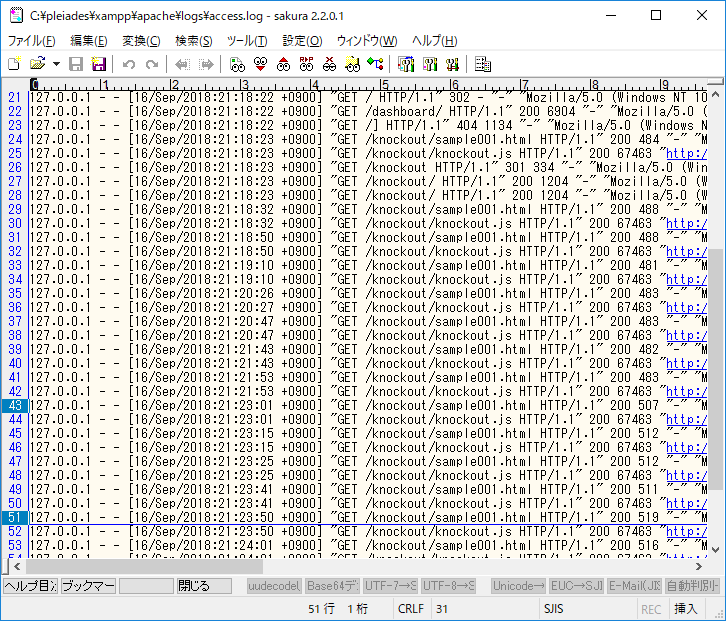Open type-specific settings wrench icon
Viewport: 726px width, 621px height.
430,64
